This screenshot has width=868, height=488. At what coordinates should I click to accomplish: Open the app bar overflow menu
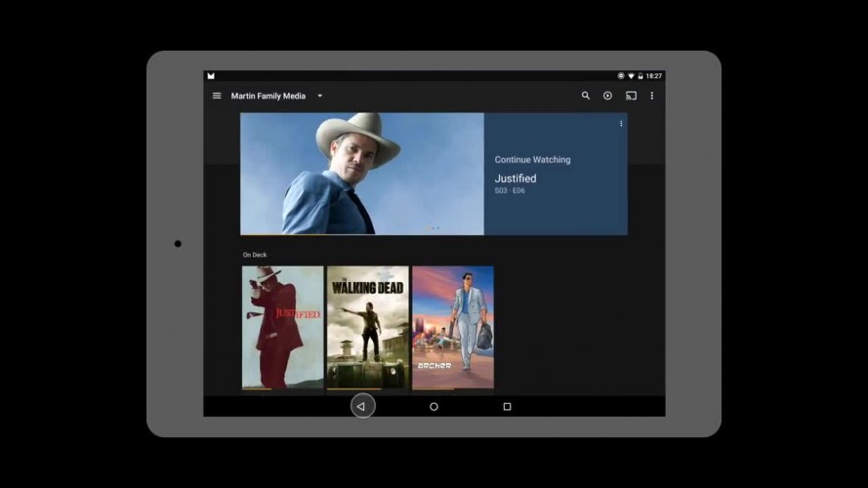coord(651,96)
